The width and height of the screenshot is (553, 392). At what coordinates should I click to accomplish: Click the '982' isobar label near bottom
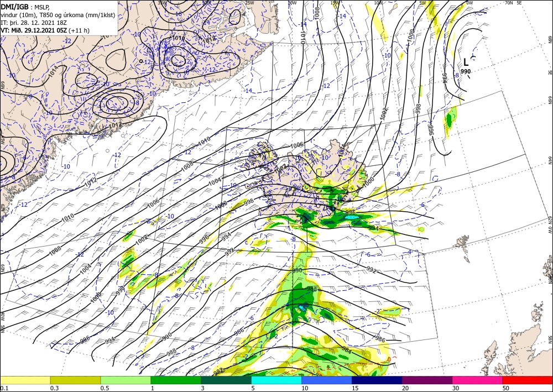(x=218, y=370)
